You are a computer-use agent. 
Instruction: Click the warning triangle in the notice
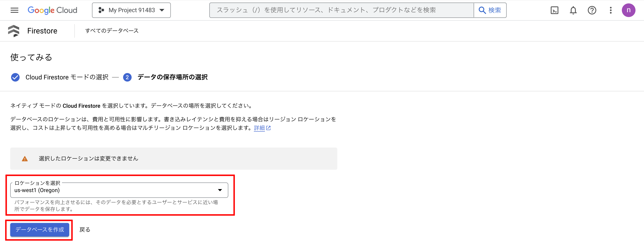click(25, 158)
